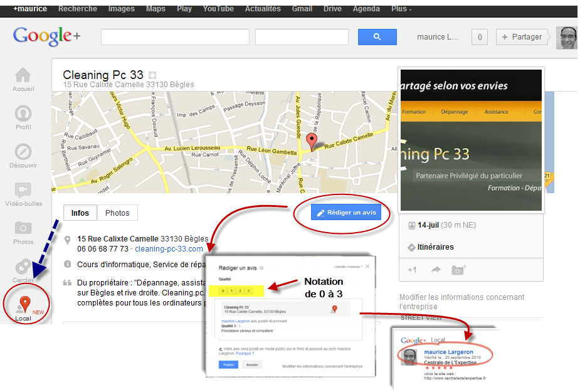The image size is (580, 392).
Task: Click the Itinéraires label
Action: [435, 247]
